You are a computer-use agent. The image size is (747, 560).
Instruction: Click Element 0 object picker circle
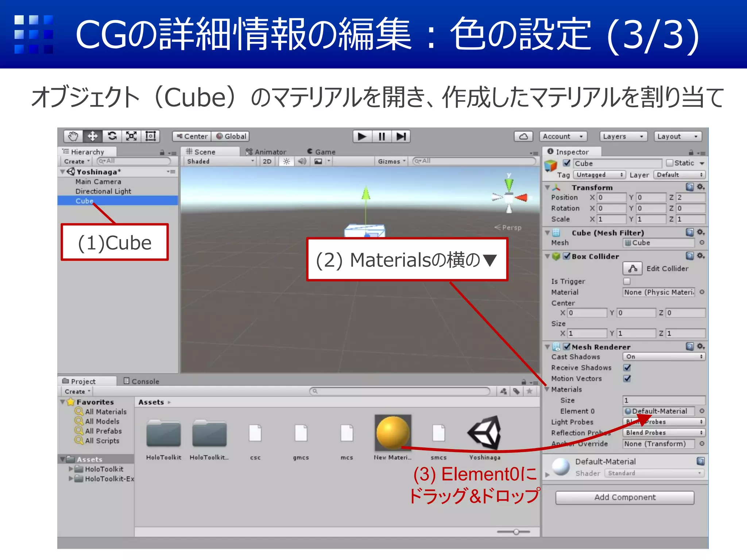pos(702,411)
